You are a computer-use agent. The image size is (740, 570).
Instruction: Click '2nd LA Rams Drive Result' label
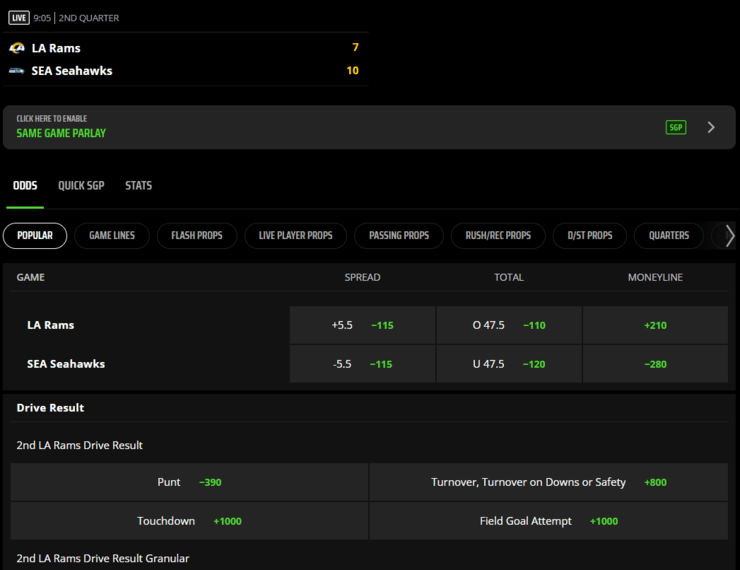point(79,445)
